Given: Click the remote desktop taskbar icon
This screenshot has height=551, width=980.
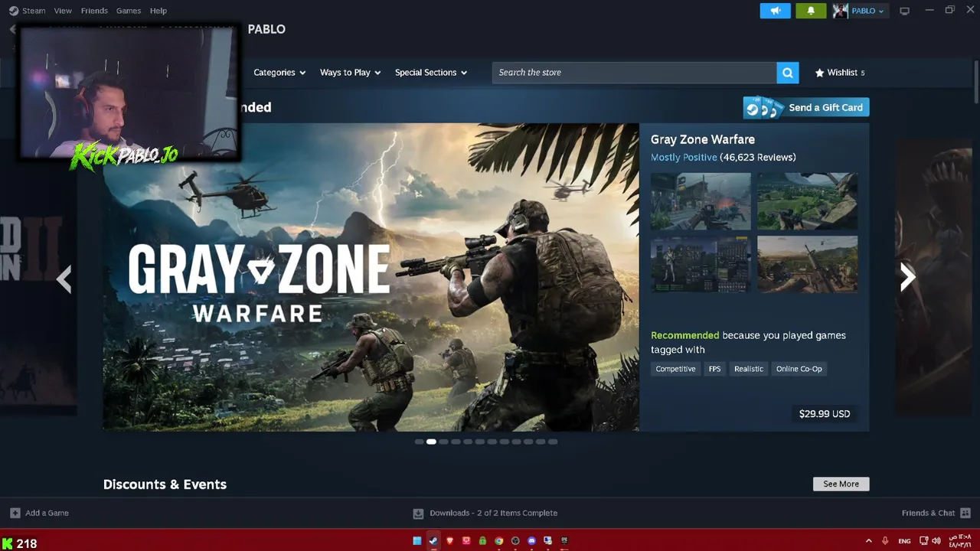Looking at the screenshot, I should click(548, 541).
